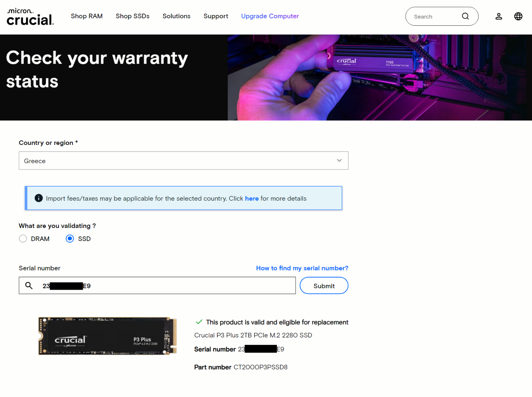Click the search magnifier icon in header

coord(465,16)
